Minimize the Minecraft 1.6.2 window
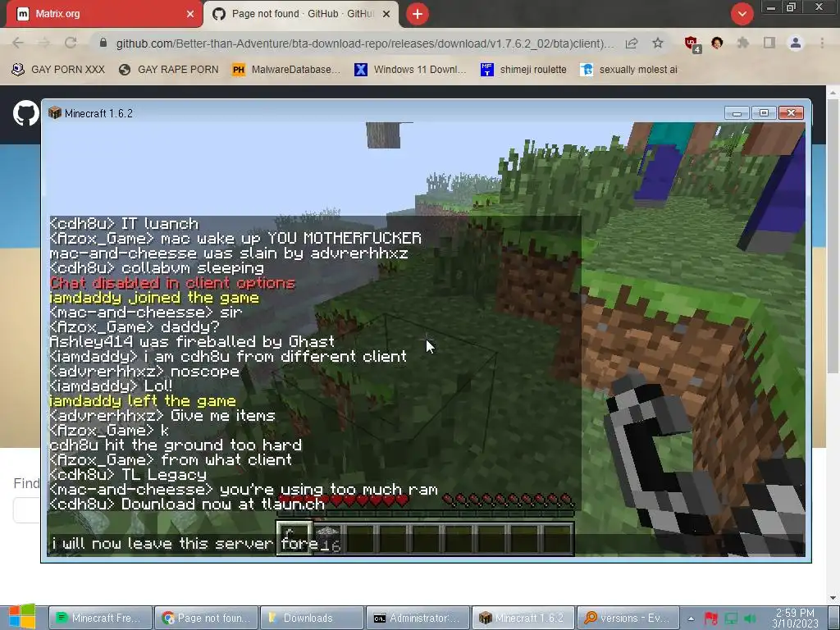 (737, 112)
